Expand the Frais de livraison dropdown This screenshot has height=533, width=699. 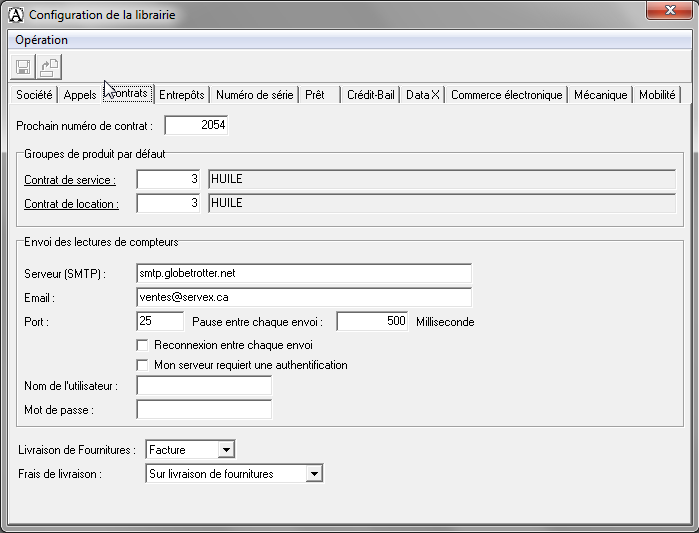click(x=314, y=474)
